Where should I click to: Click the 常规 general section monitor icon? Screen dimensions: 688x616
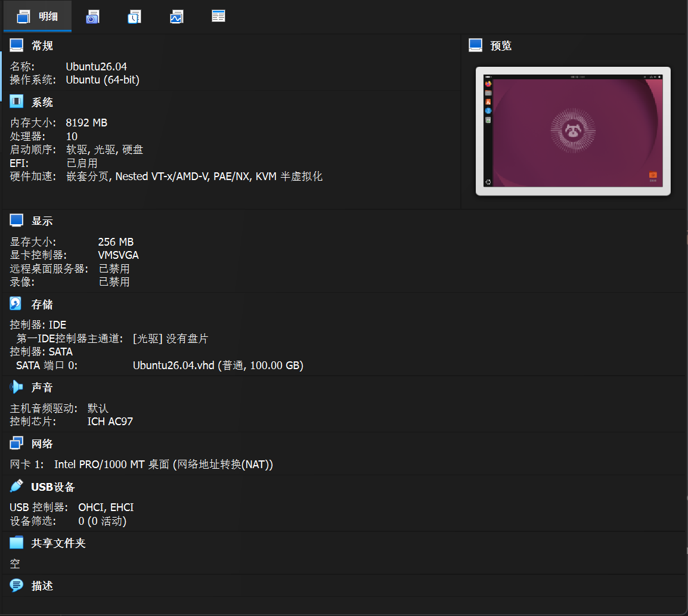16,45
